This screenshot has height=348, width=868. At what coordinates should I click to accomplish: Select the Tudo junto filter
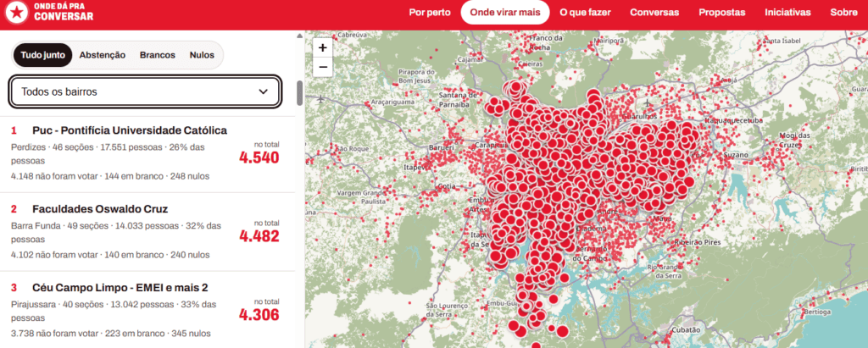pyautogui.click(x=42, y=55)
